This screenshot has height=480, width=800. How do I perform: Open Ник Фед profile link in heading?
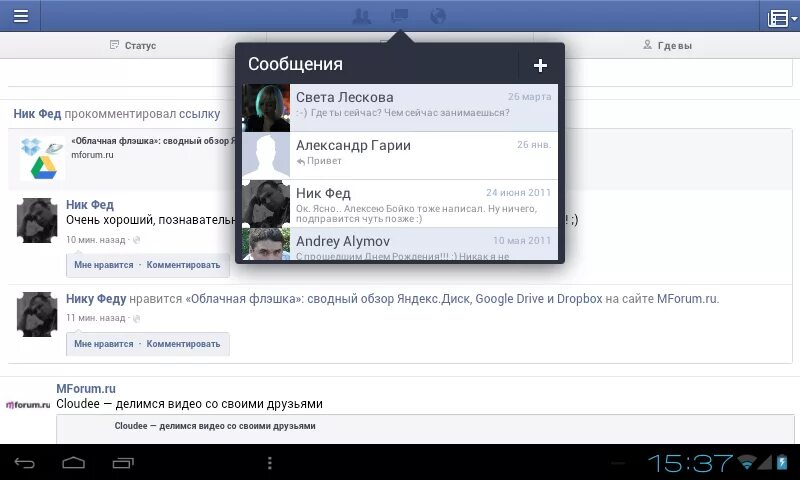pos(37,114)
